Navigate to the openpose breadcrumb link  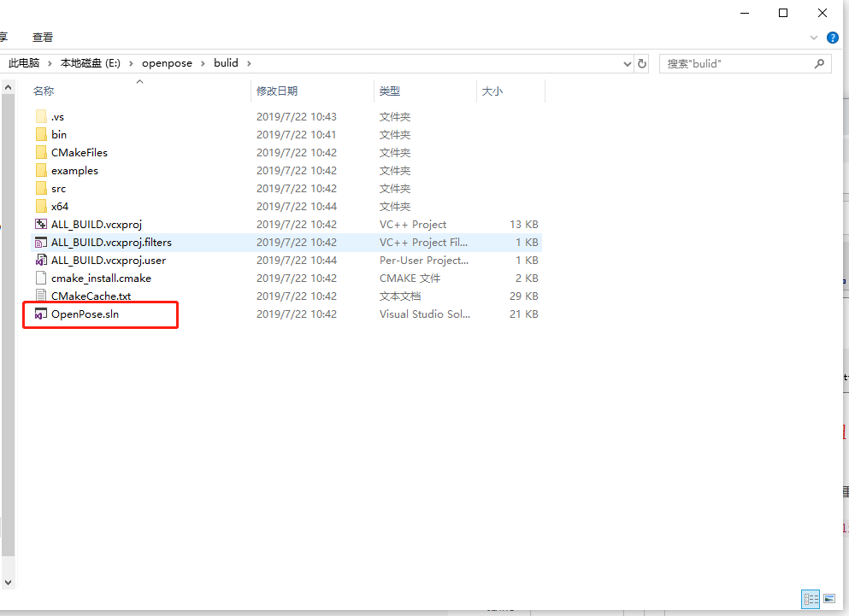[x=167, y=62]
